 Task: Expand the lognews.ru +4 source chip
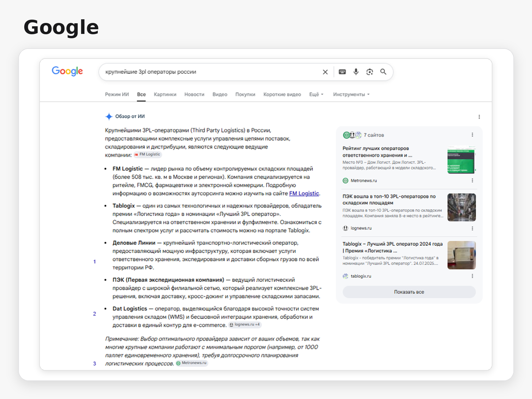(x=245, y=325)
